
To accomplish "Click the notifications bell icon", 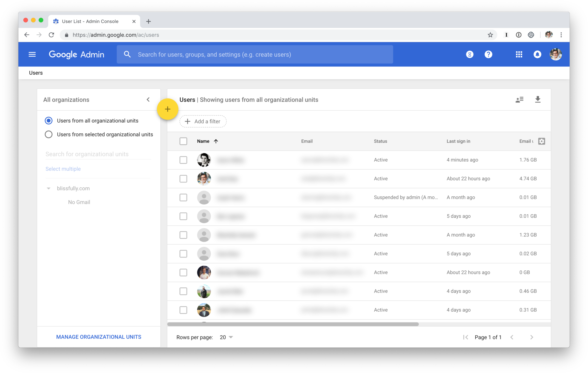I will (537, 54).
